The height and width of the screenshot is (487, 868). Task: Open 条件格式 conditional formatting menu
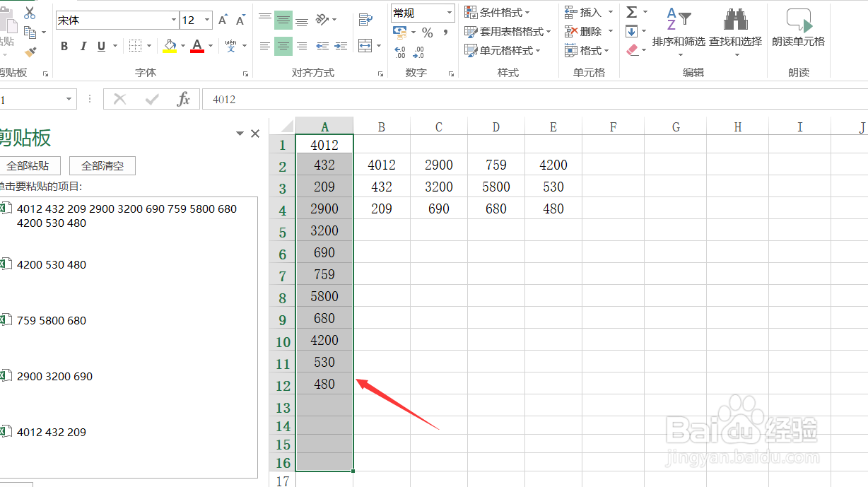coord(498,13)
